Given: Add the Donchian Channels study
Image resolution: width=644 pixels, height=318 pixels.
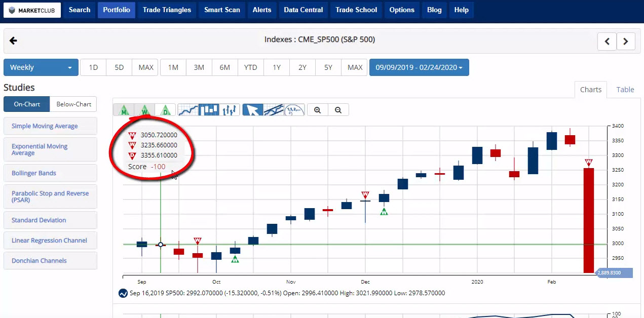Looking at the screenshot, I should 50,261.
